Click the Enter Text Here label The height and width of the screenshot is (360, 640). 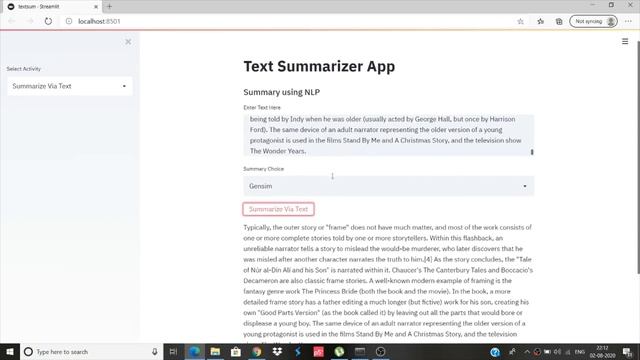tap(262, 107)
